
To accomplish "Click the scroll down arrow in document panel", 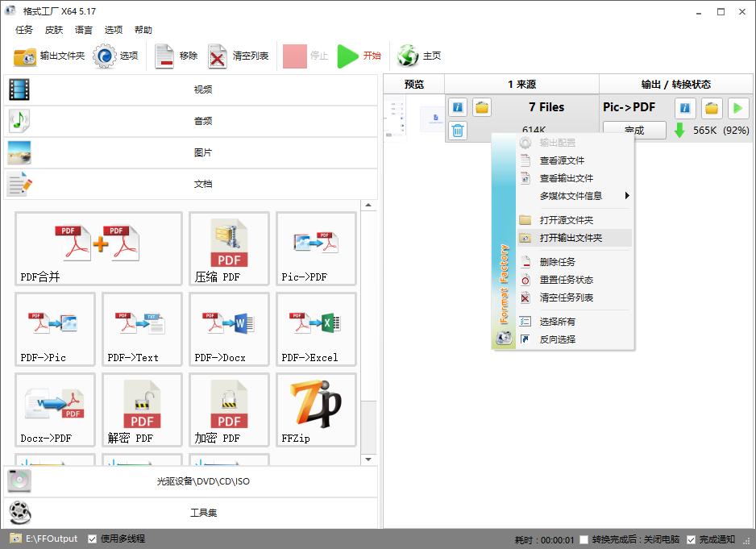I will point(368,459).
